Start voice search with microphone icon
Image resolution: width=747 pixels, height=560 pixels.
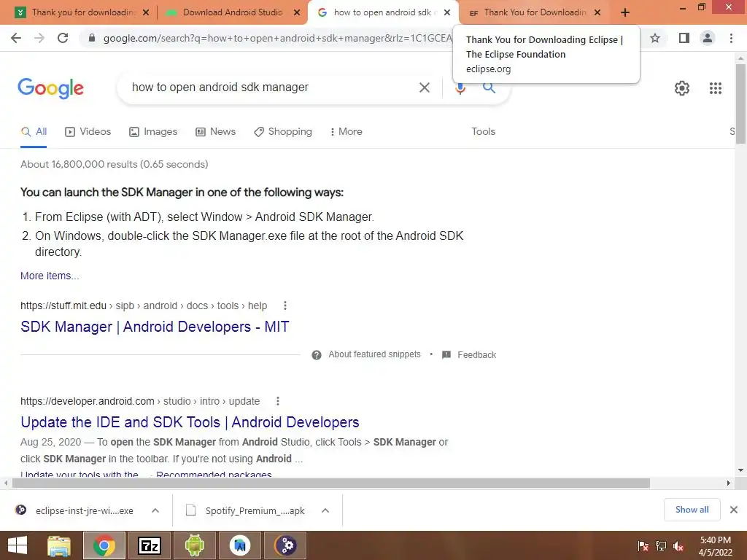pyautogui.click(x=460, y=88)
